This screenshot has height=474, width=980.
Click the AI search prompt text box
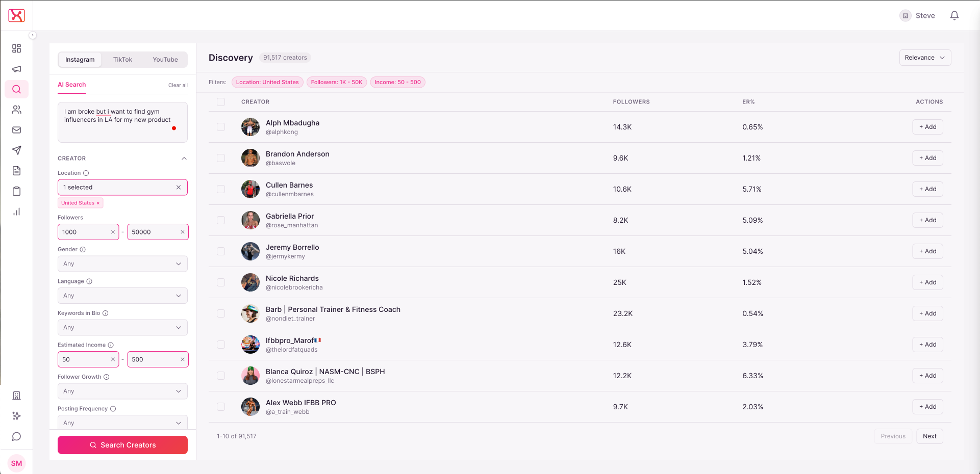tap(122, 122)
